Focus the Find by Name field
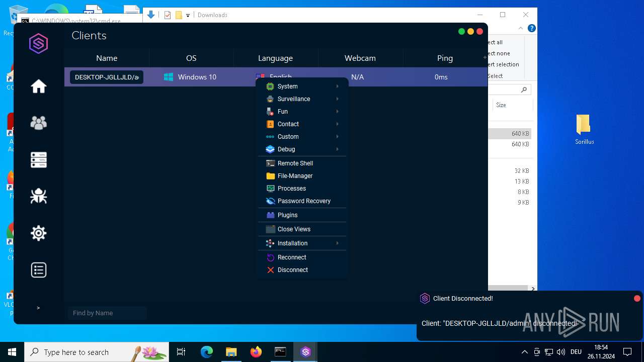644x362 pixels. 107,313
